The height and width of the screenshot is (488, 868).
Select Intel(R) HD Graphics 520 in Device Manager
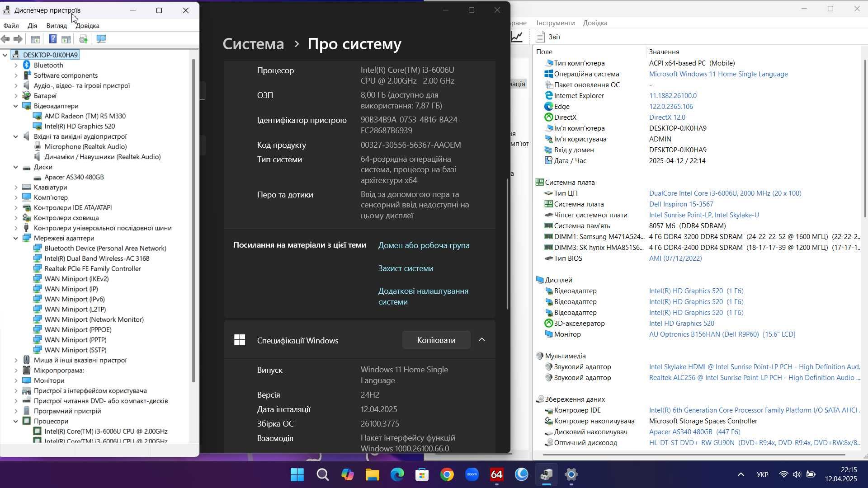click(x=80, y=127)
